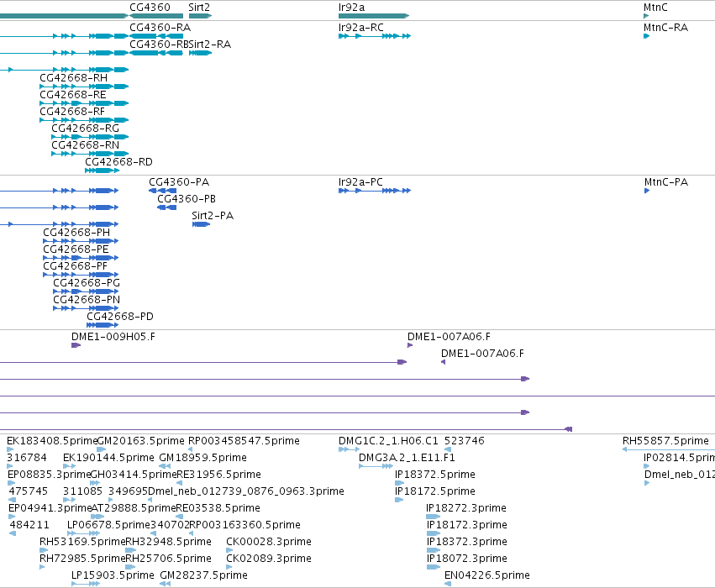Click the MtnC-RA transcript label
The width and height of the screenshot is (715, 588).
(665, 28)
